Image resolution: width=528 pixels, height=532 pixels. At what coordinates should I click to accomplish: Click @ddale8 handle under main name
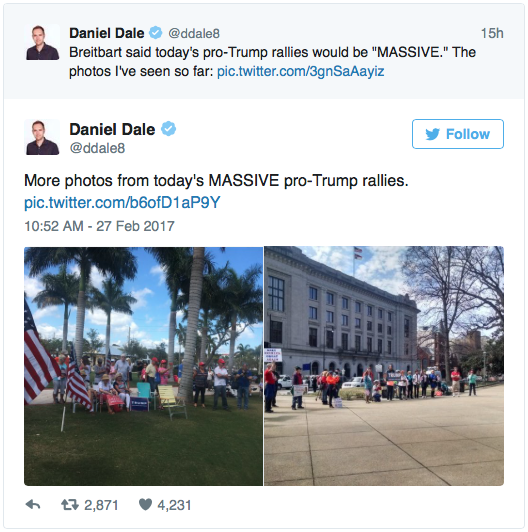pyautogui.click(x=97, y=148)
